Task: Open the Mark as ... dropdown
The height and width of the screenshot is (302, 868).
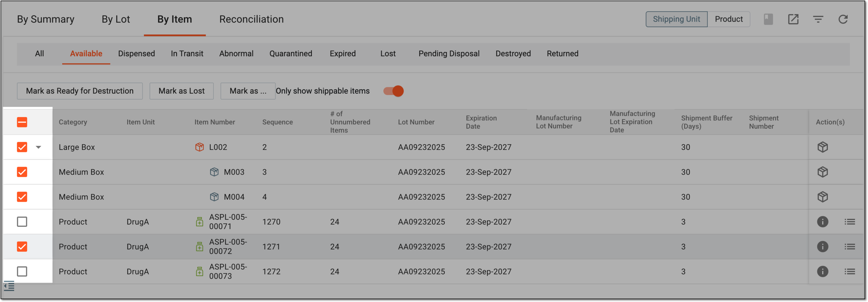Action: coord(248,91)
